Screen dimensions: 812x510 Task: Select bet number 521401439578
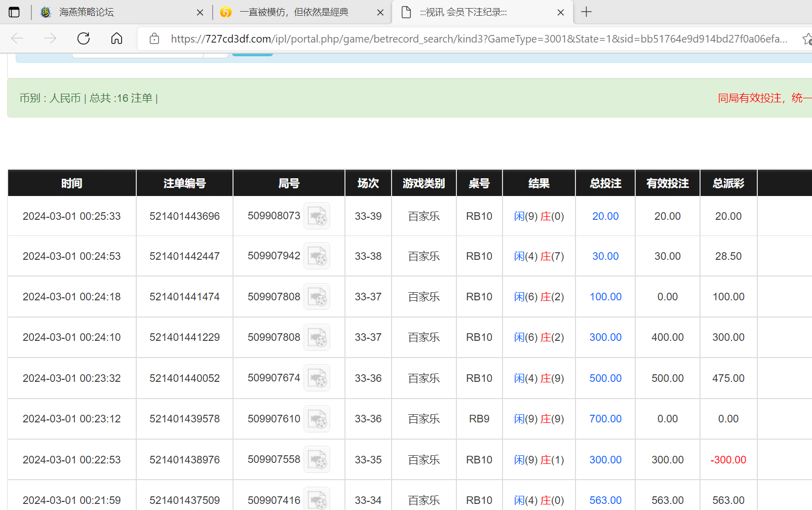184,419
